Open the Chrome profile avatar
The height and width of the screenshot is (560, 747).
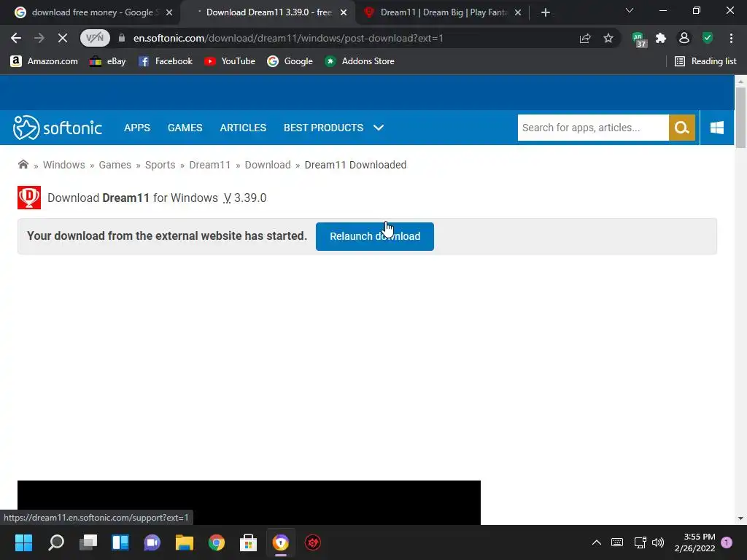(x=684, y=38)
